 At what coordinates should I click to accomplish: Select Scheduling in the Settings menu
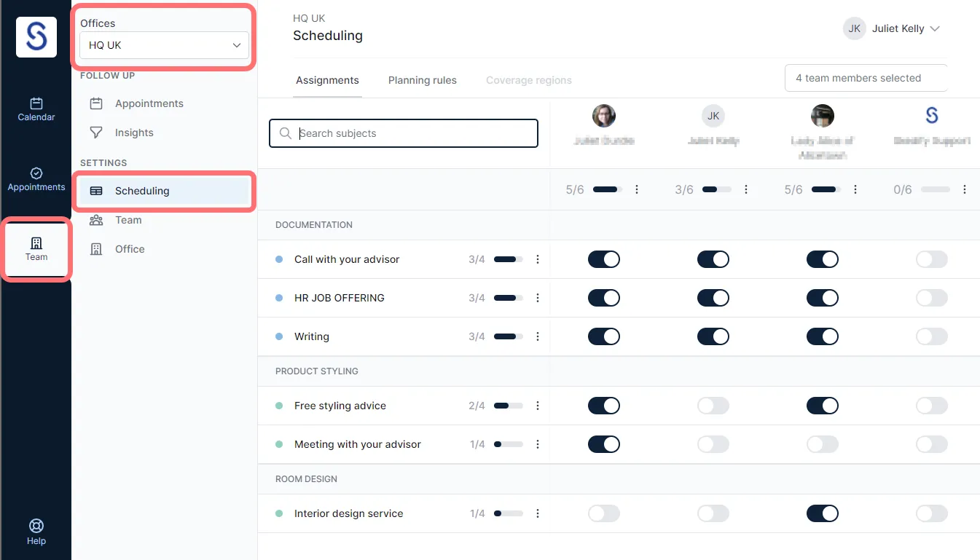(x=165, y=191)
